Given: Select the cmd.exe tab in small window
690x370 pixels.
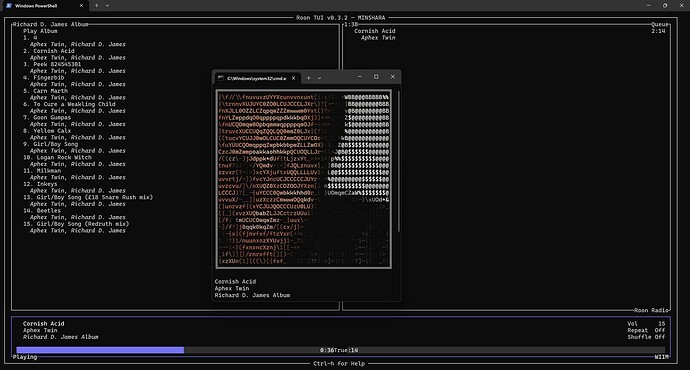Looking at the screenshot, I should click(257, 78).
